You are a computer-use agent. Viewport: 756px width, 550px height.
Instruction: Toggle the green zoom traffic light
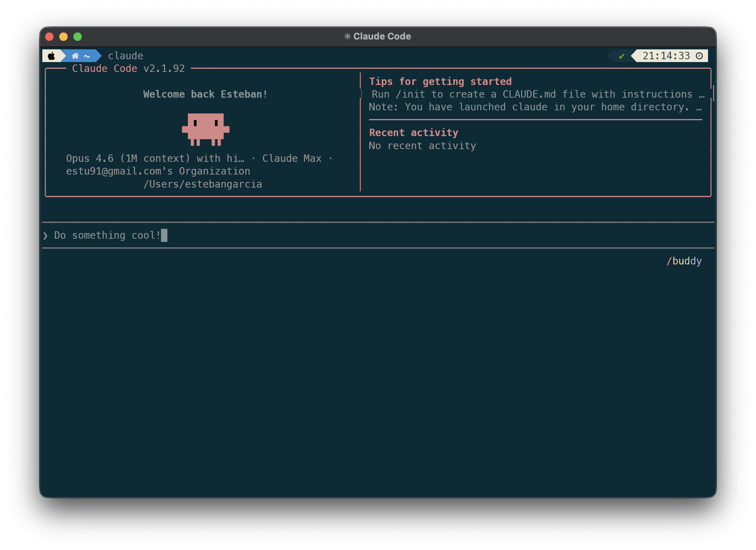(78, 36)
